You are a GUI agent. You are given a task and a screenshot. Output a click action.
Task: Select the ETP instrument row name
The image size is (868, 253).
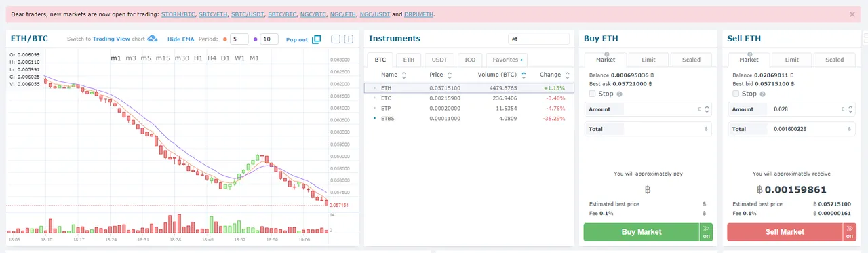(x=386, y=109)
